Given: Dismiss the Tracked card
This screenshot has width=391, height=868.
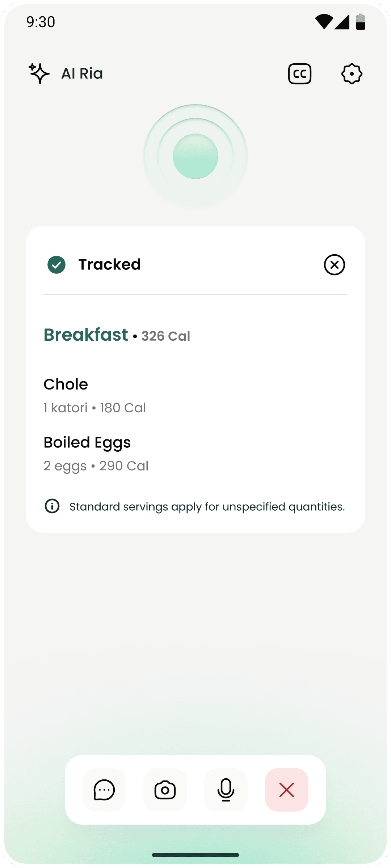Looking at the screenshot, I should tap(334, 265).
